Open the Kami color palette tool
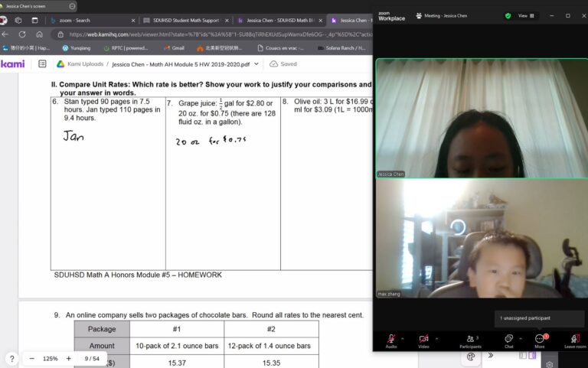 [x=471, y=357]
